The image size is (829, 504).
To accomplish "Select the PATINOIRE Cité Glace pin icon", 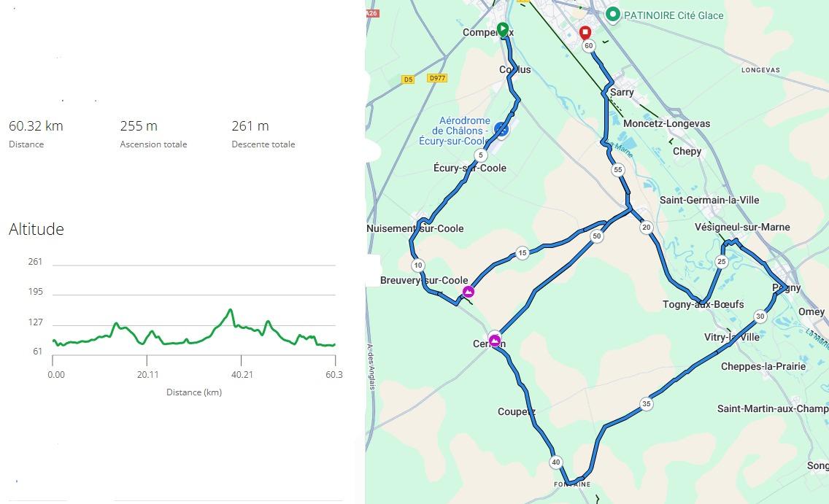I will coord(613,14).
